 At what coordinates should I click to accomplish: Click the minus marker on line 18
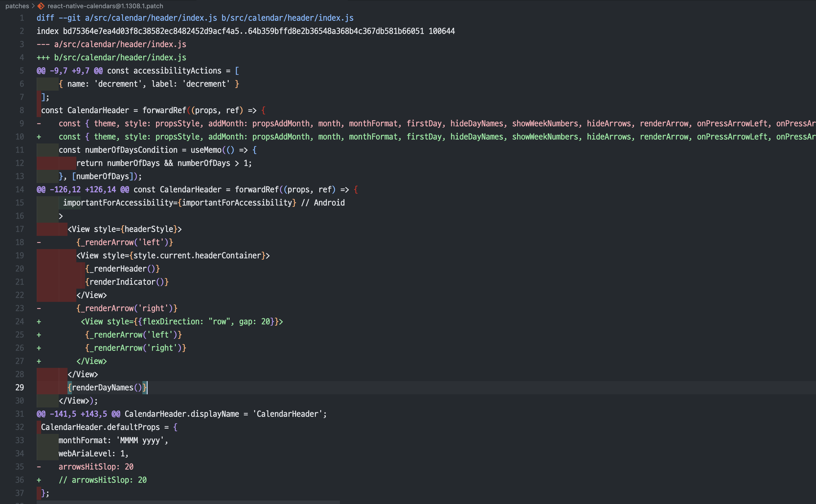[39, 242]
